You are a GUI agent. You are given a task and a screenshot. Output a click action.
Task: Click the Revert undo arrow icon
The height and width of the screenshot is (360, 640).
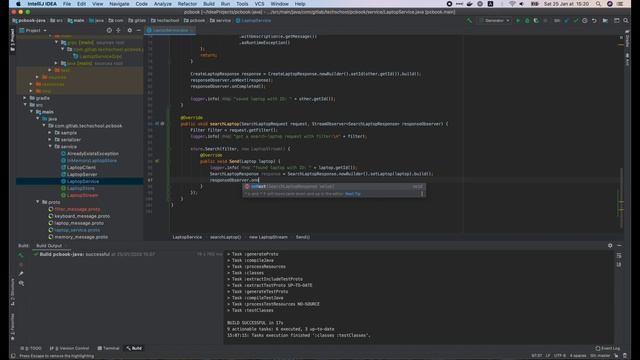(594, 20)
